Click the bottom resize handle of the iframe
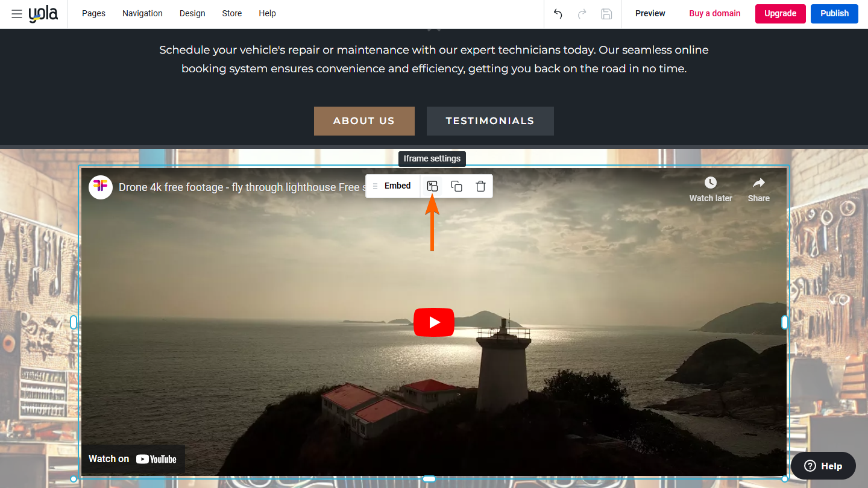868x488 pixels. pyautogui.click(x=429, y=478)
